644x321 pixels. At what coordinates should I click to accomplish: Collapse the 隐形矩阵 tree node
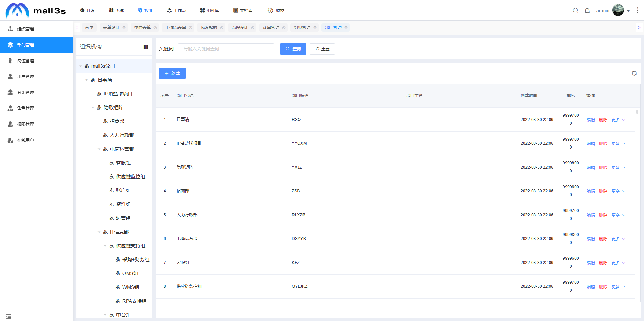[x=93, y=107]
